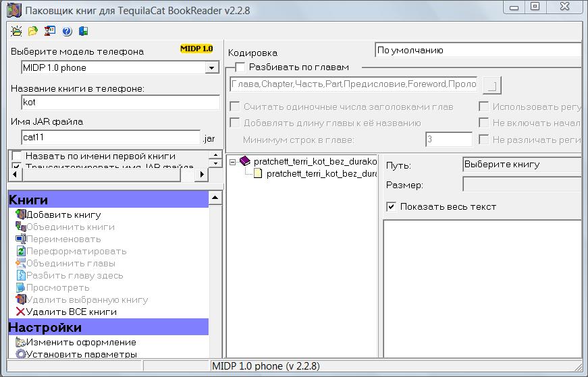Tick the Назвать по имени первой книги checkbox
588x377 pixels.
[x=17, y=156]
